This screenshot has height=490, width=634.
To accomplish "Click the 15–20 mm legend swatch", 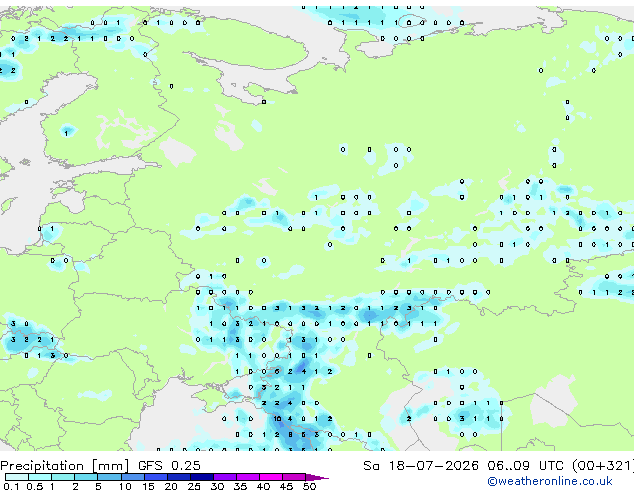I will coord(155,477).
